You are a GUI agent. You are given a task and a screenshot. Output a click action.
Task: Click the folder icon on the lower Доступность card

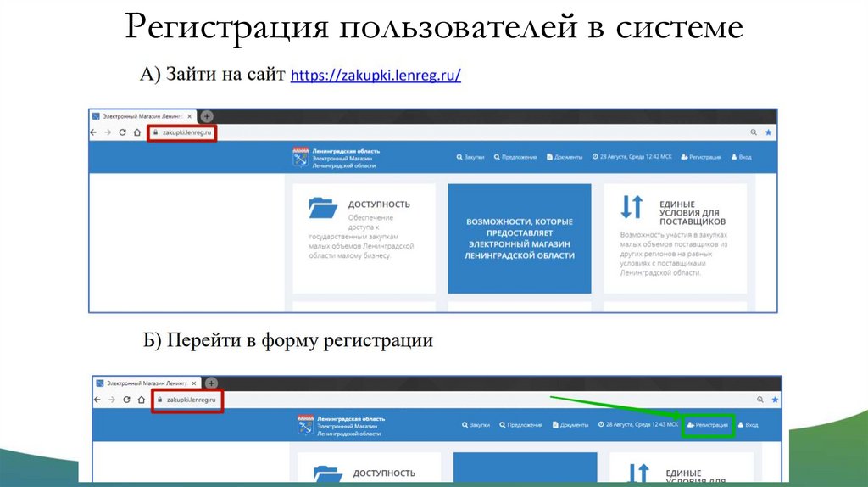[328, 473]
